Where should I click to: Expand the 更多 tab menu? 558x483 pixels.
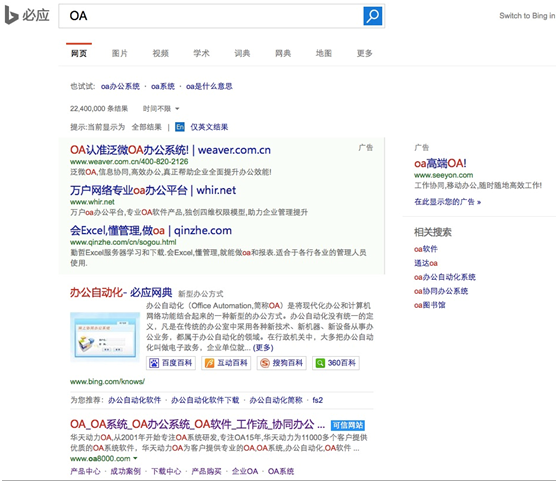click(365, 53)
